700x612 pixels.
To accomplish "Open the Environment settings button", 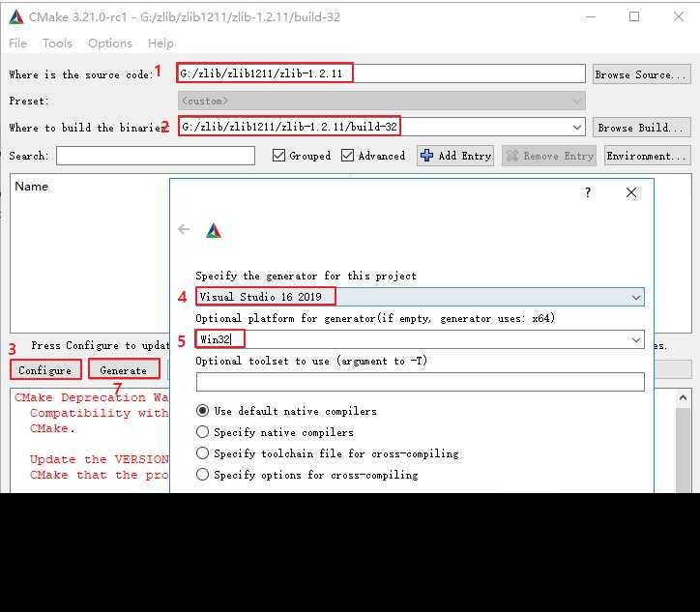I will (648, 156).
